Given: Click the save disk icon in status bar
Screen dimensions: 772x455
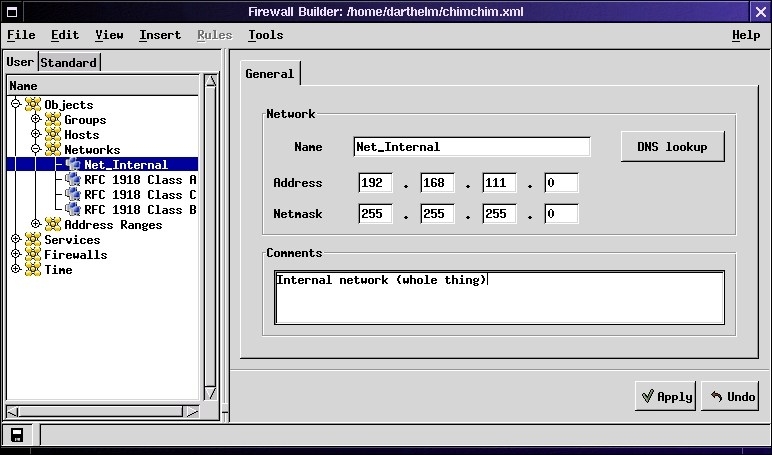Looking at the screenshot, I should click(x=18, y=435).
